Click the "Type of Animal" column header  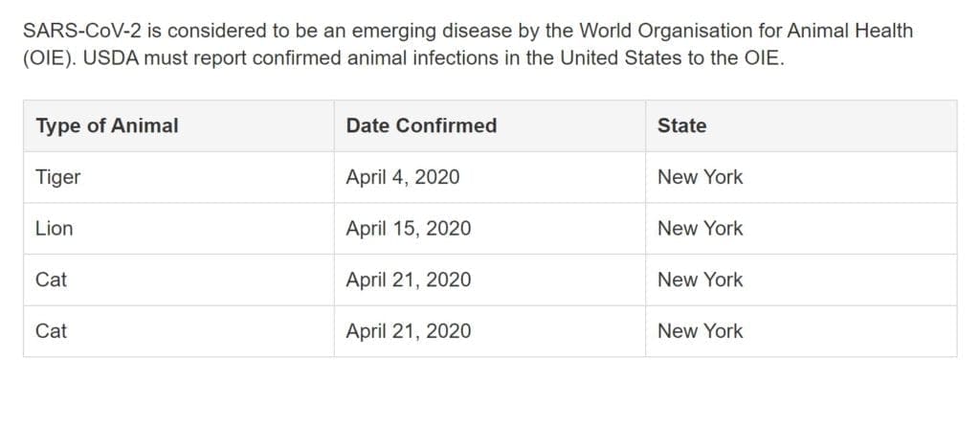179,125
